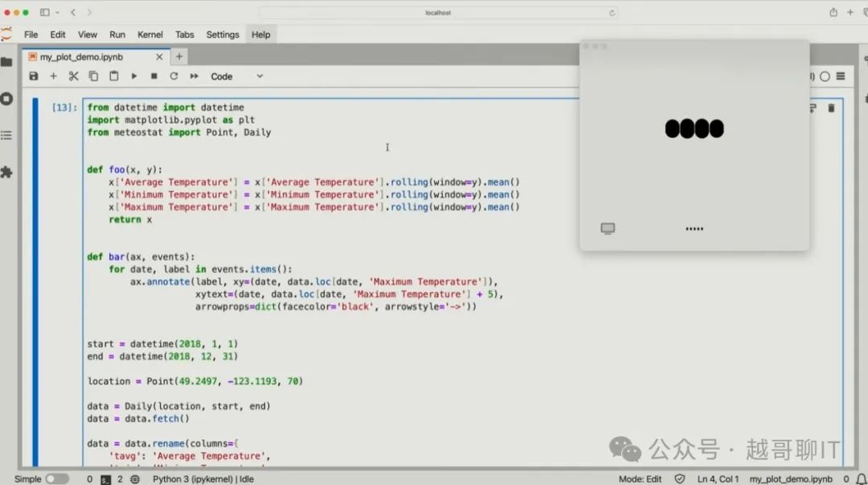The height and width of the screenshot is (485, 868).
Task: Go forward with Safari's forward arrow
Action: (89, 12)
